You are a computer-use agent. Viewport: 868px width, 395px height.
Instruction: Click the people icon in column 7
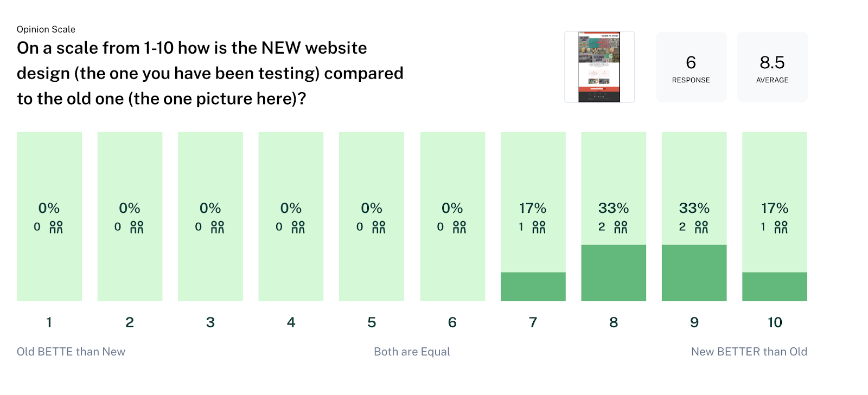(x=539, y=227)
